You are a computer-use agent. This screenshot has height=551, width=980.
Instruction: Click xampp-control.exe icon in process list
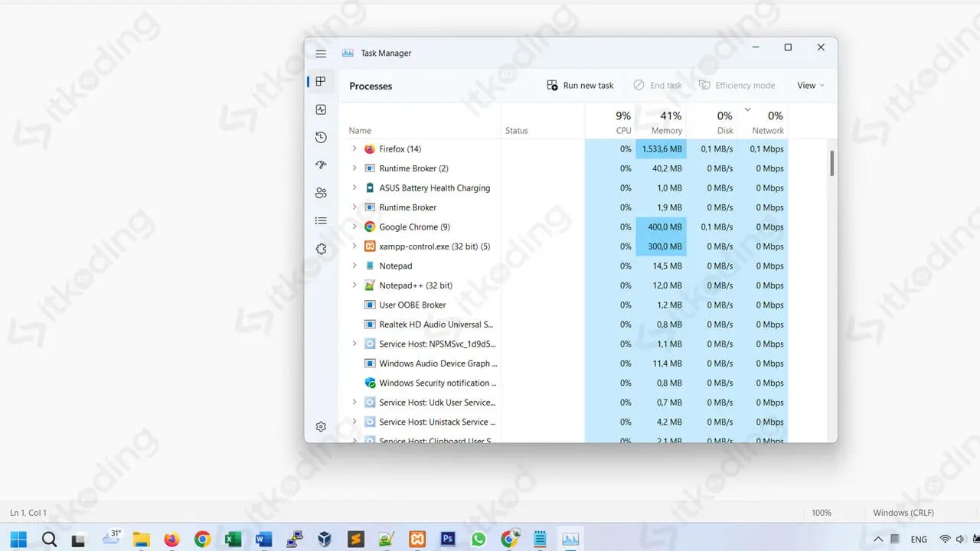point(370,246)
